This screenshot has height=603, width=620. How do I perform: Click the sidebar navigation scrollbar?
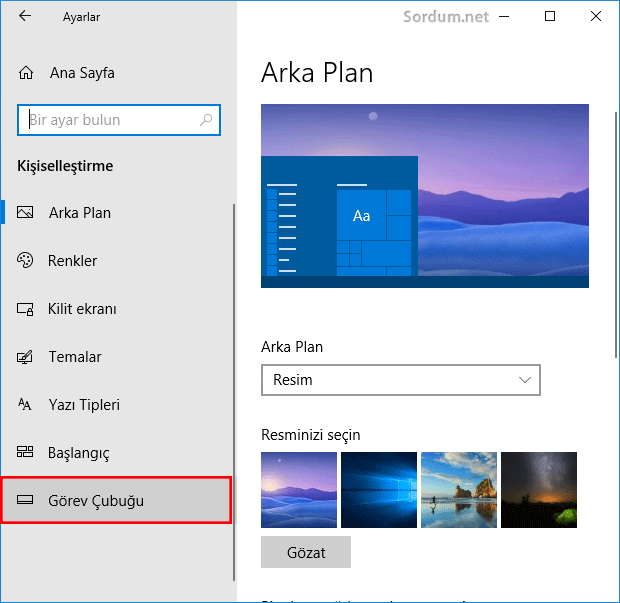(234, 392)
